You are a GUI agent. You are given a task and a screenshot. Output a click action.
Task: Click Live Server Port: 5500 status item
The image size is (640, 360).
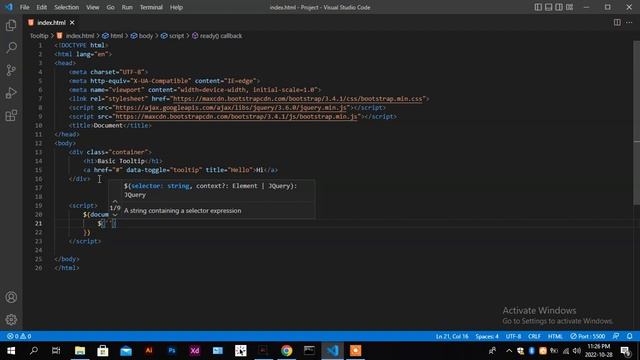point(588,336)
